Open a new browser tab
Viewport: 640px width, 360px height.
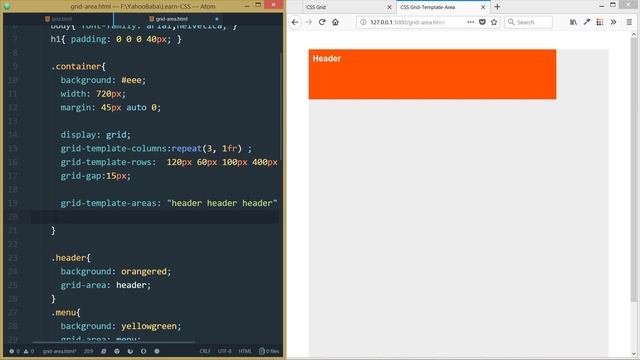(x=497, y=7)
